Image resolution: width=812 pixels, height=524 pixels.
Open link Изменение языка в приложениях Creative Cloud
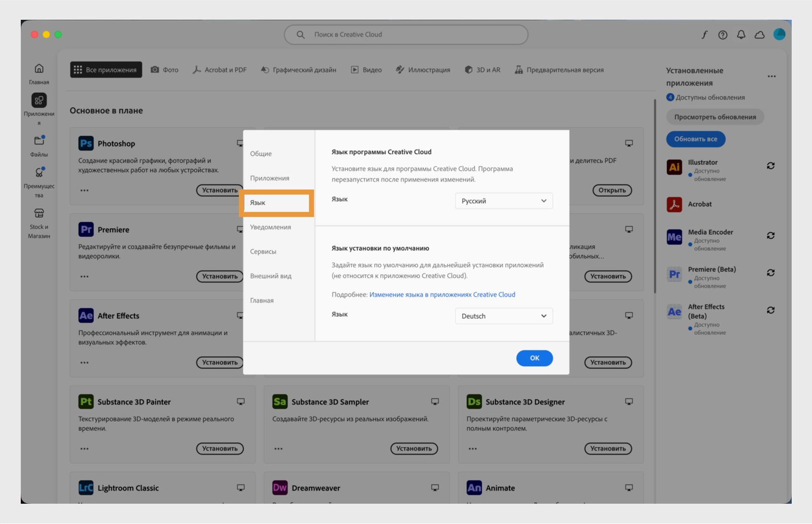(442, 294)
